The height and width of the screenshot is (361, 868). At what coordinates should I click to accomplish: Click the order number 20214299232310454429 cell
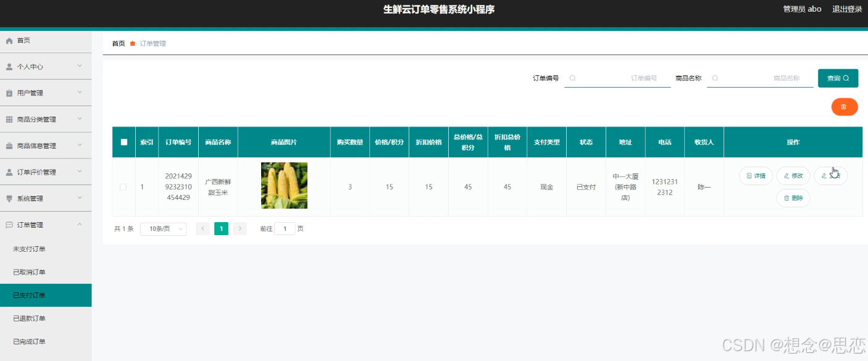178,187
